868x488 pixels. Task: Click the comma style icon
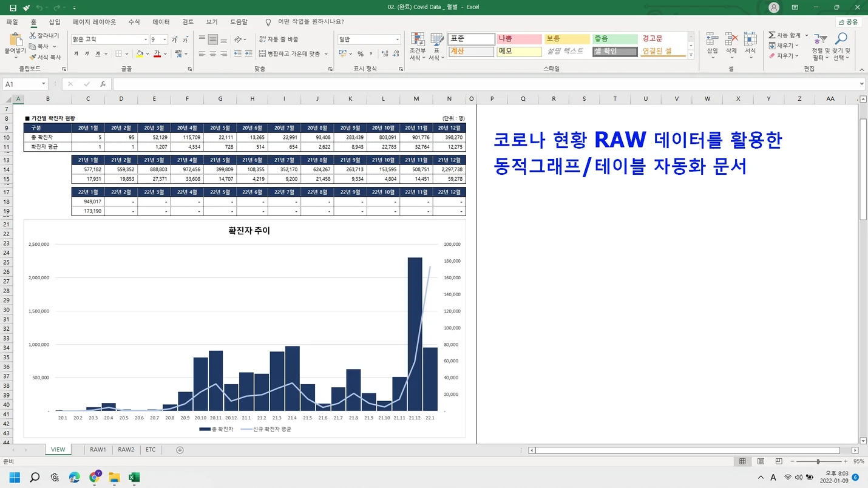370,54
